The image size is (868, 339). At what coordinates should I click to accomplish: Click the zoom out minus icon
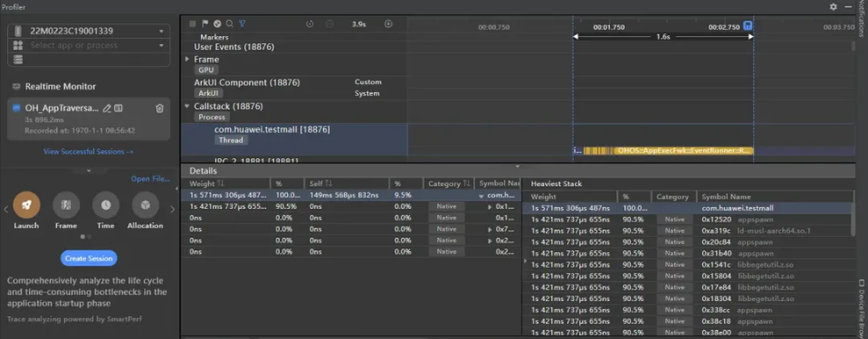point(329,24)
